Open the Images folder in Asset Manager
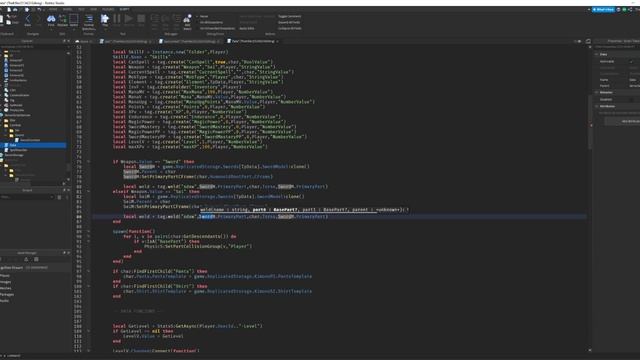Screen dimensions: 640x360 (6, 282)
